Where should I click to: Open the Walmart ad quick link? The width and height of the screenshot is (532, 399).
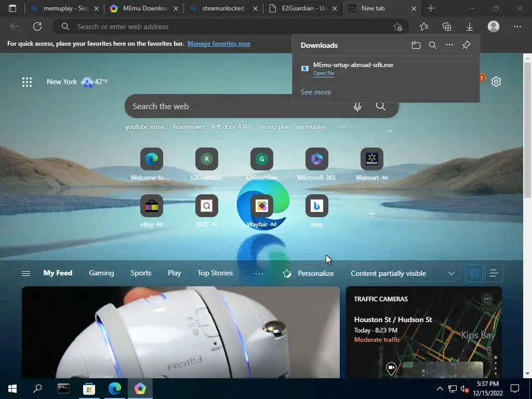coord(371,165)
